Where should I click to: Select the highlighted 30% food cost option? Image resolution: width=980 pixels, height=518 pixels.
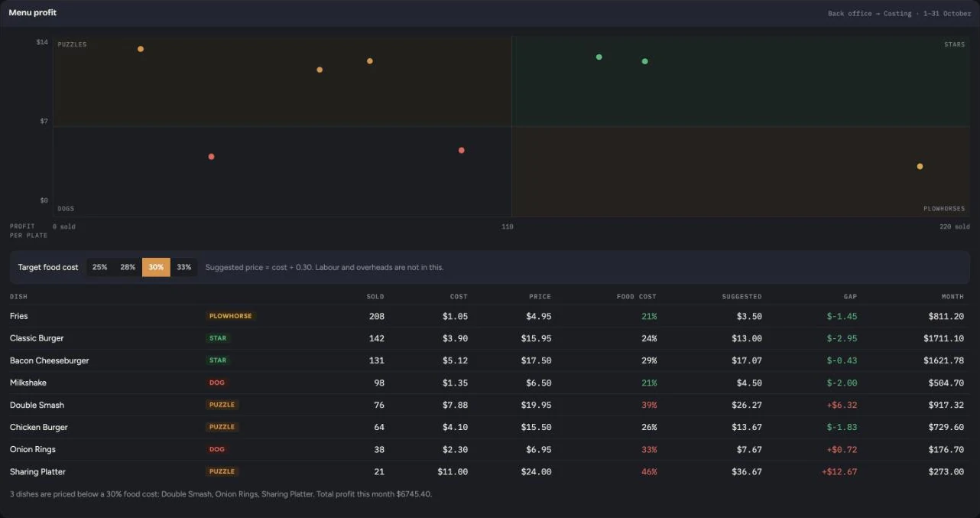click(156, 267)
